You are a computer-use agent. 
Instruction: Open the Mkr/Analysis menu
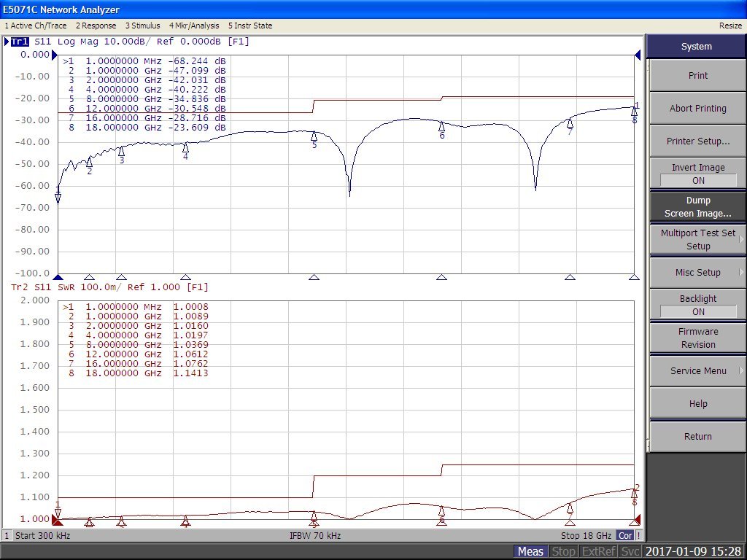pyautogui.click(x=194, y=26)
